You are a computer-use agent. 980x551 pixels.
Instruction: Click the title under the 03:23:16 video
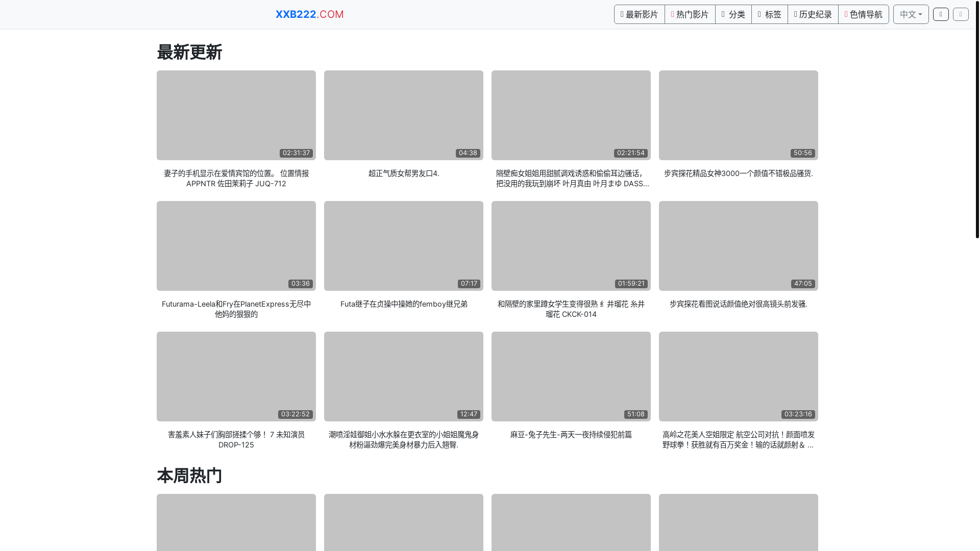tap(739, 440)
